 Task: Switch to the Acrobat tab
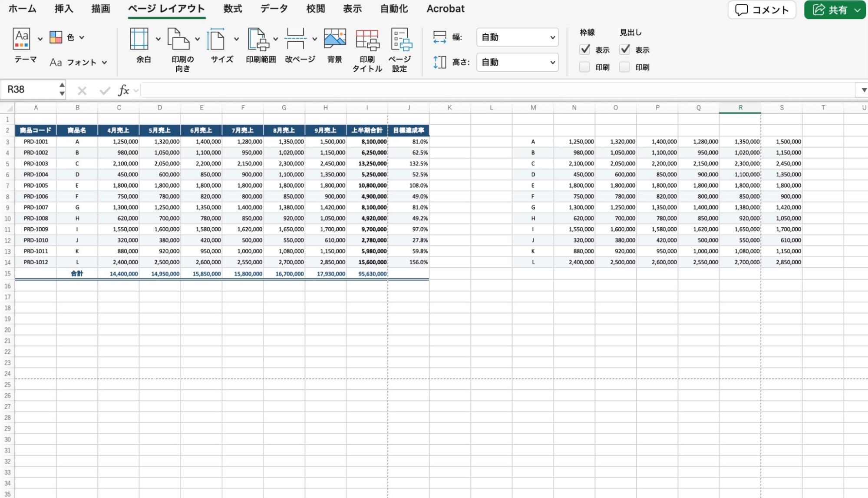446,9
